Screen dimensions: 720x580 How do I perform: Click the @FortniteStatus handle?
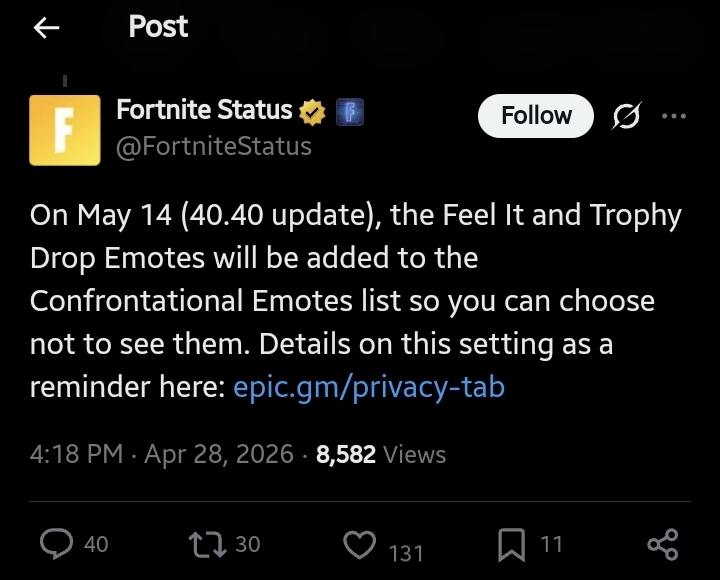[214, 146]
